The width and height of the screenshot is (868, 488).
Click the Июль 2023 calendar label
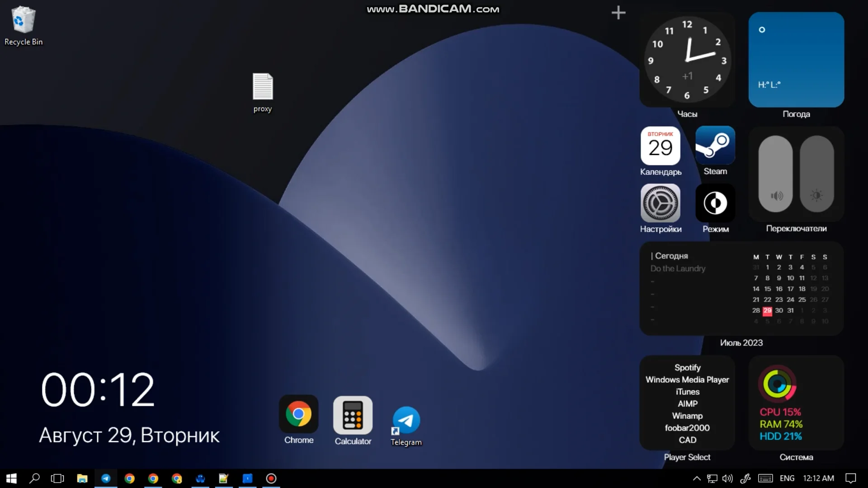pos(741,343)
